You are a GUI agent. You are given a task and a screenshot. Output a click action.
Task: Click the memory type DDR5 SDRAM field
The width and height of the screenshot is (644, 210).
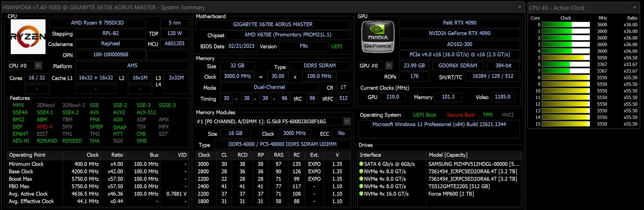pos(320,66)
